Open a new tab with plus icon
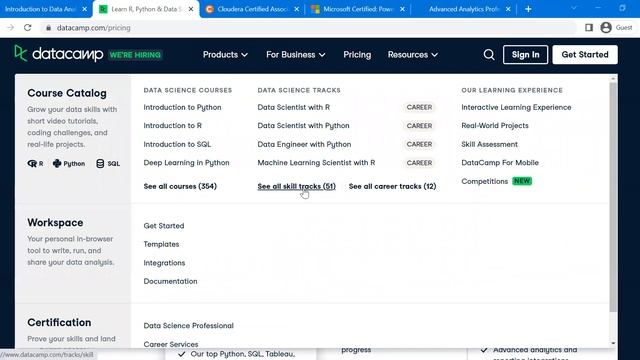 point(528,9)
